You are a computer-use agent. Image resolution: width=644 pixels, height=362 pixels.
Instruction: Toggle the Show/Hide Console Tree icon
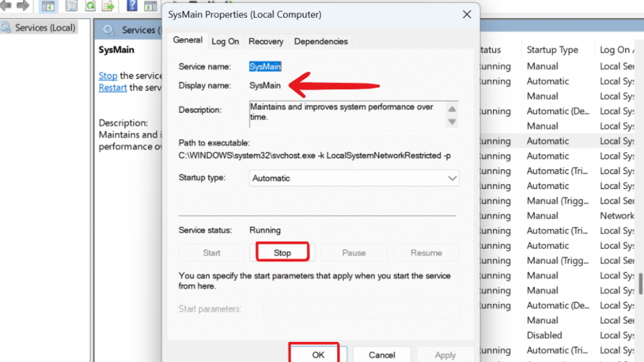48,6
